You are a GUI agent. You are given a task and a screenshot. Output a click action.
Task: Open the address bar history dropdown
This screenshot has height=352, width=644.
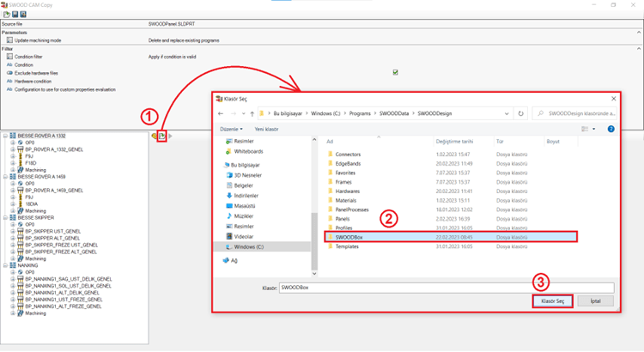(507, 114)
